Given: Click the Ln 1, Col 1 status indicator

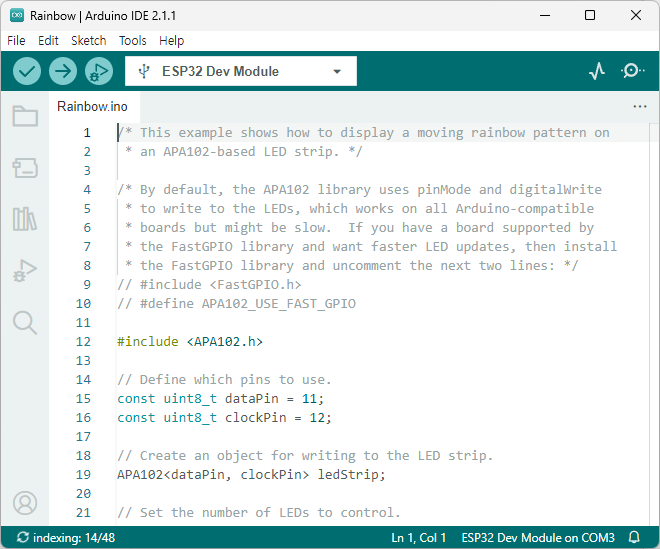Looking at the screenshot, I should [418, 538].
